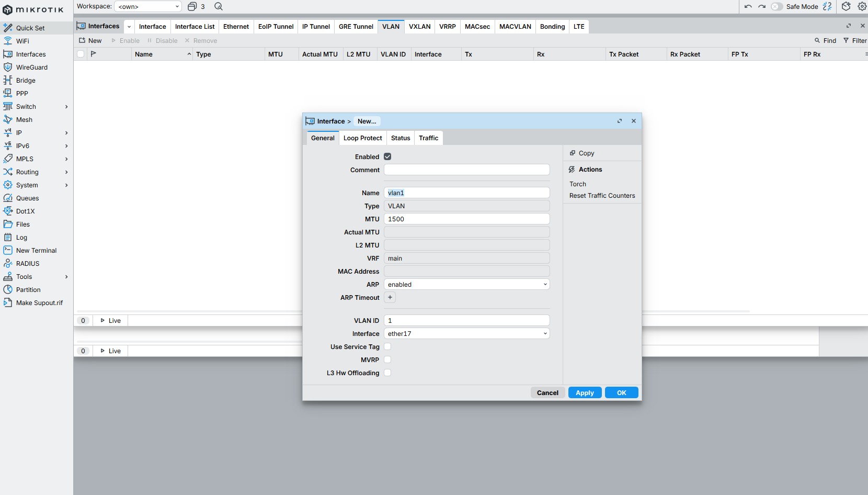Cancel the new interface dialog
The image size is (868, 495).
click(547, 392)
